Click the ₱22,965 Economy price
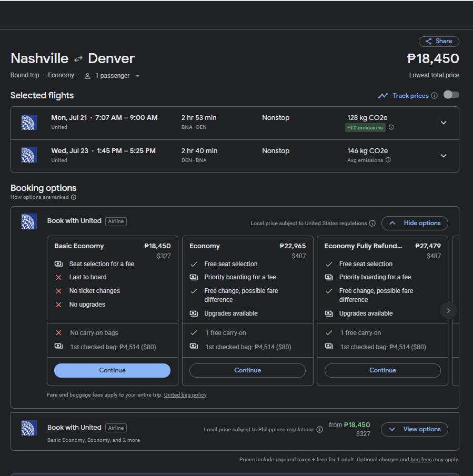 293,246
